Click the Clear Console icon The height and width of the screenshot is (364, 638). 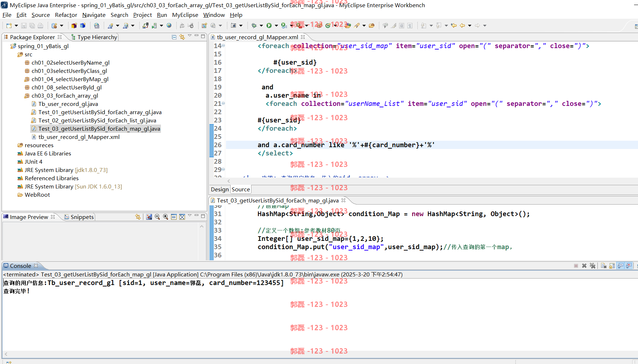604,266
